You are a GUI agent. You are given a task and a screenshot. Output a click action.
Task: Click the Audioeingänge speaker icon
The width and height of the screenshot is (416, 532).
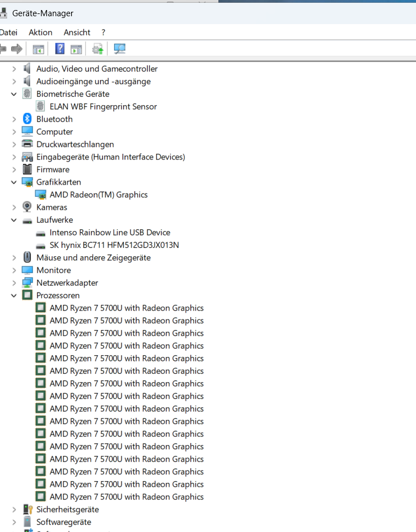click(x=27, y=81)
